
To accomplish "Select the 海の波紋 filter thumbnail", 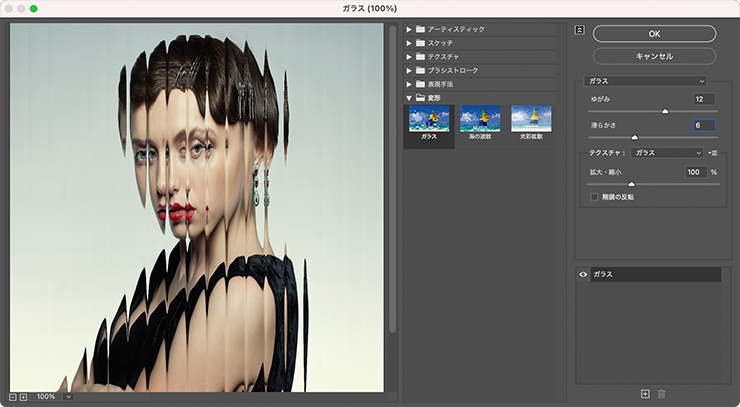I will 479,120.
